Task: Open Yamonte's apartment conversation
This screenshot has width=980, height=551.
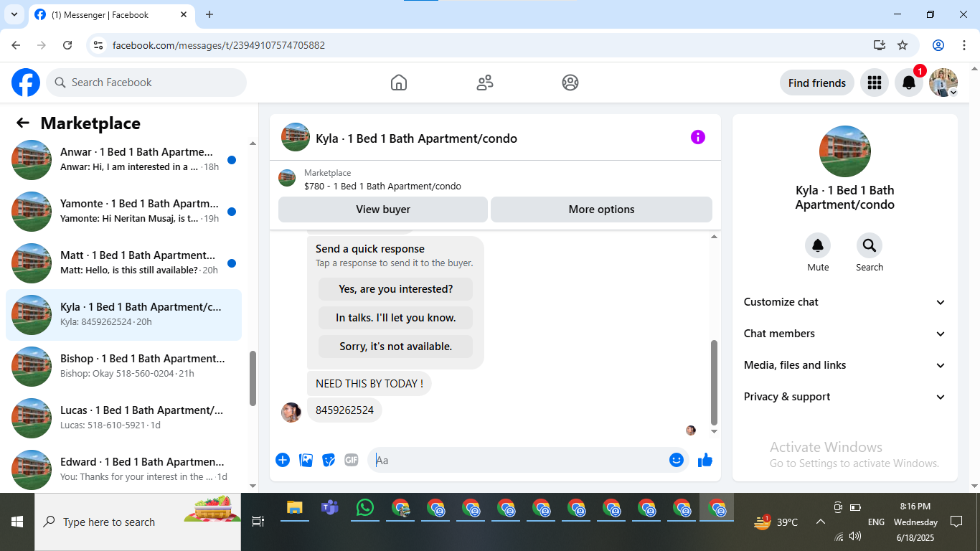Action: click(123, 212)
